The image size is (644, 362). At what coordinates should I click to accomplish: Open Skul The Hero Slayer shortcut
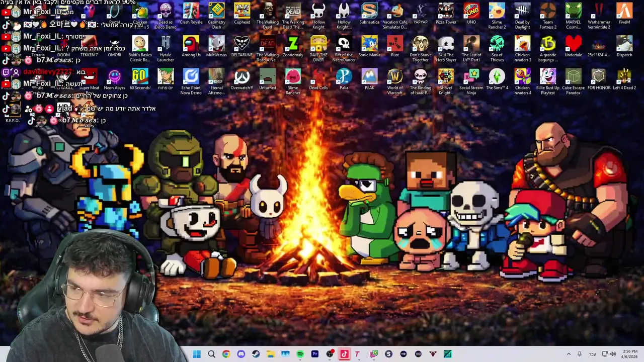pos(446,49)
